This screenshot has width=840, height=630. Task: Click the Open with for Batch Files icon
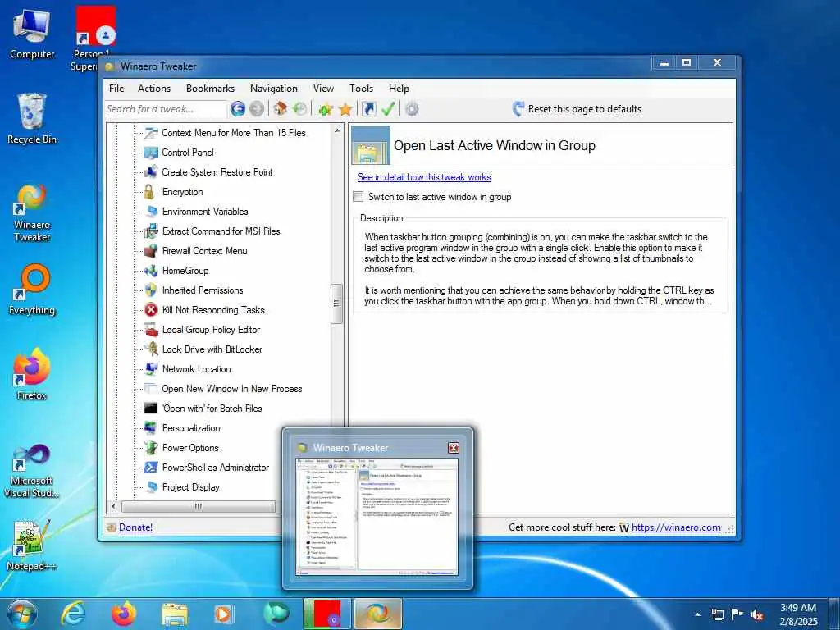point(151,409)
